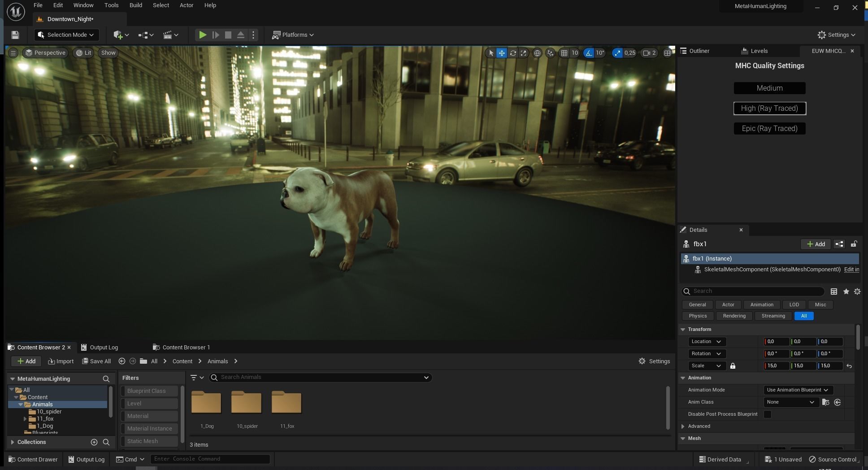Save the current level with the disk icon
This screenshot has width=868, height=470.
pyautogui.click(x=15, y=35)
